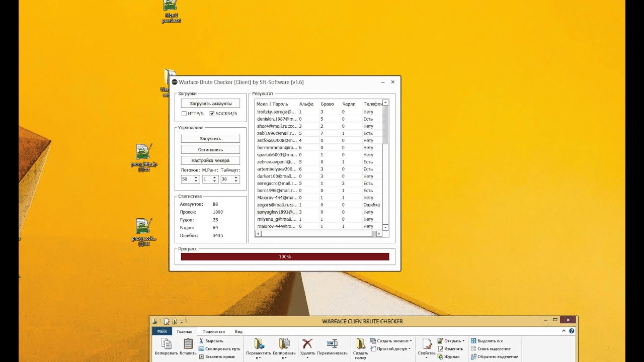Image resolution: width=644 pixels, height=362 pixels.
Task: Switch to the Вид ribbon tab
Action: (x=239, y=332)
